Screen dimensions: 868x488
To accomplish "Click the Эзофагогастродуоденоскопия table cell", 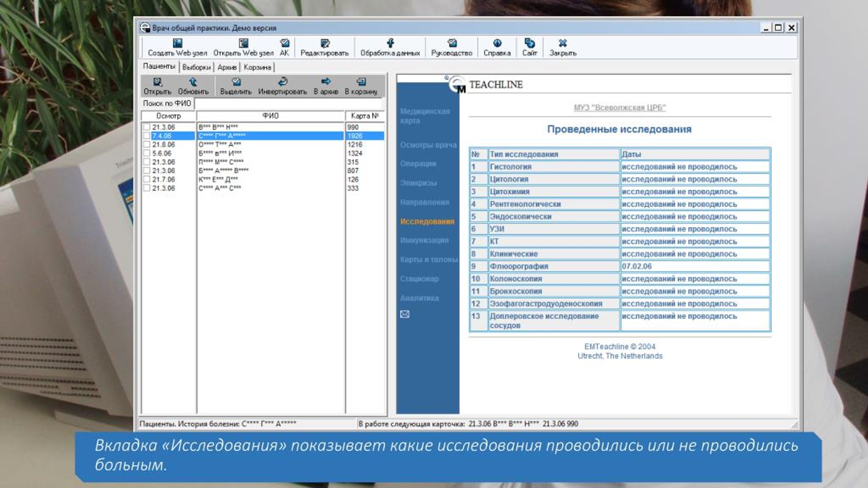I will (x=554, y=304).
